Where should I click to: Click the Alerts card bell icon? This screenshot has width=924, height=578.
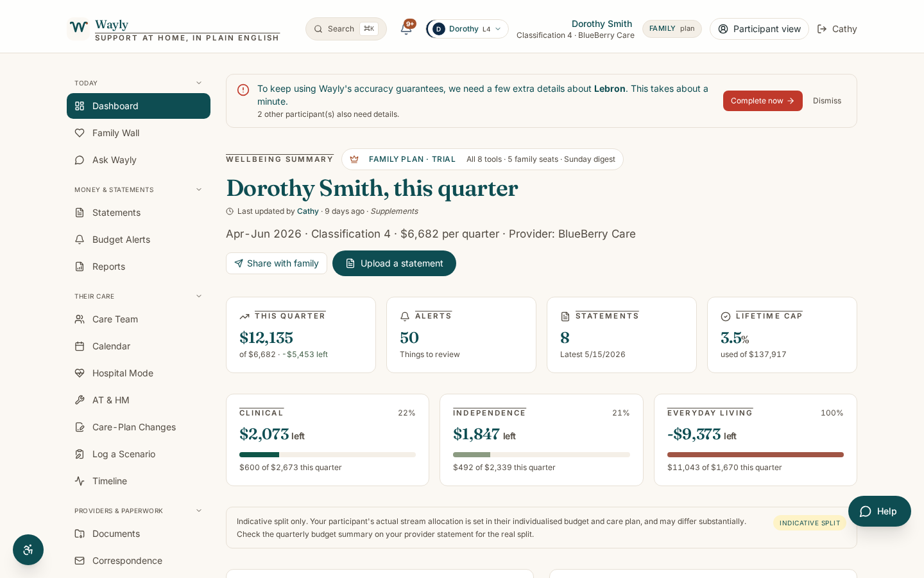tap(405, 317)
